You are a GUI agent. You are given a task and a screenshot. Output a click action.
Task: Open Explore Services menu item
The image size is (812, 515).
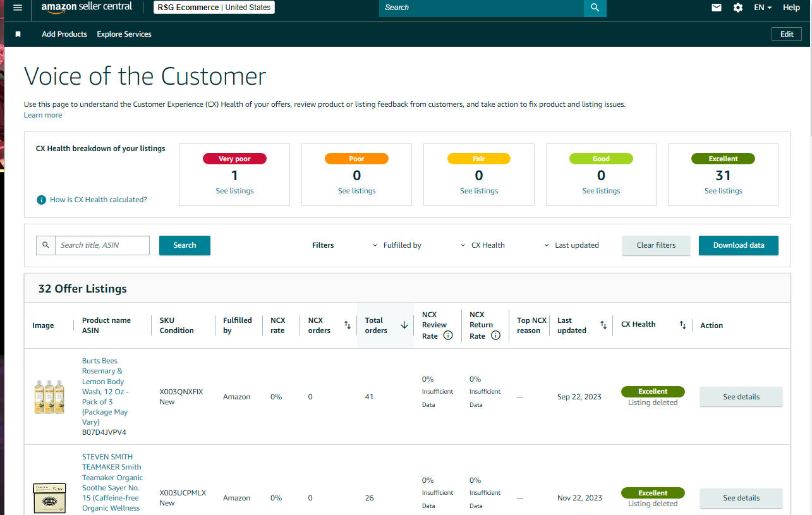[124, 34]
